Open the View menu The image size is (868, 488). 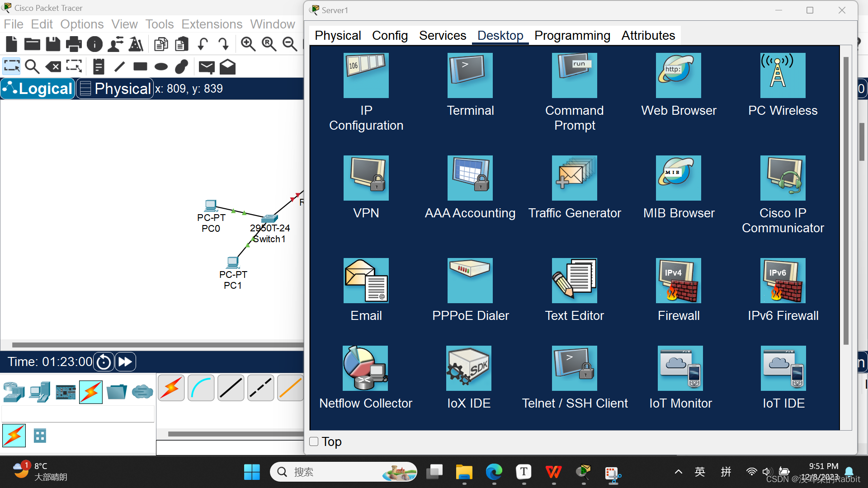coord(124,24)
